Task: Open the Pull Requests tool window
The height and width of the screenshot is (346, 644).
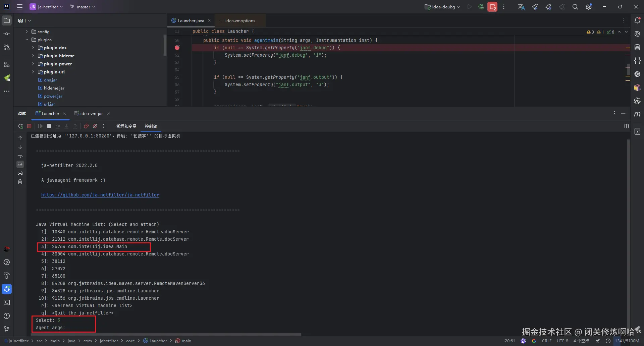Action: [7, 47]
